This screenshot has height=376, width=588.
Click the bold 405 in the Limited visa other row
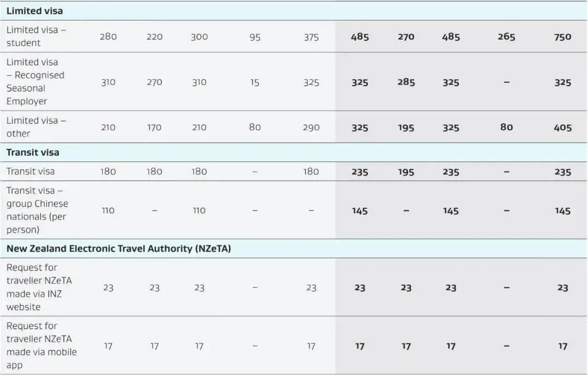pos(562,128)
